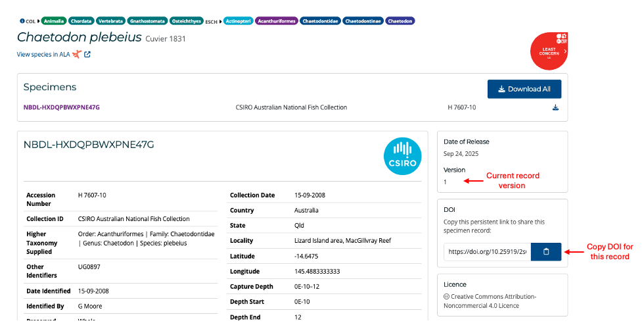This screenshot has height=329, width=644.
Task: Click the Creative Commons licence icon
Action: [x=447, y=296]
